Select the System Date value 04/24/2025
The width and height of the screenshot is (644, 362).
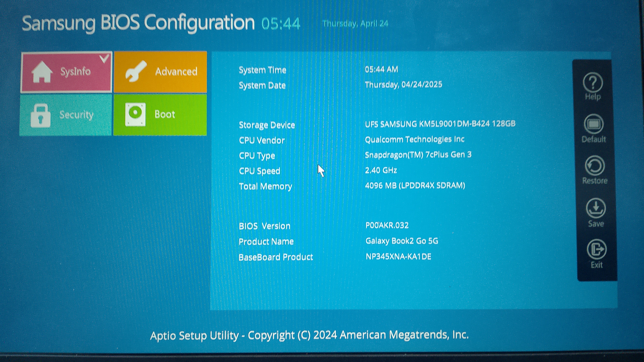[x=422, y=84]
